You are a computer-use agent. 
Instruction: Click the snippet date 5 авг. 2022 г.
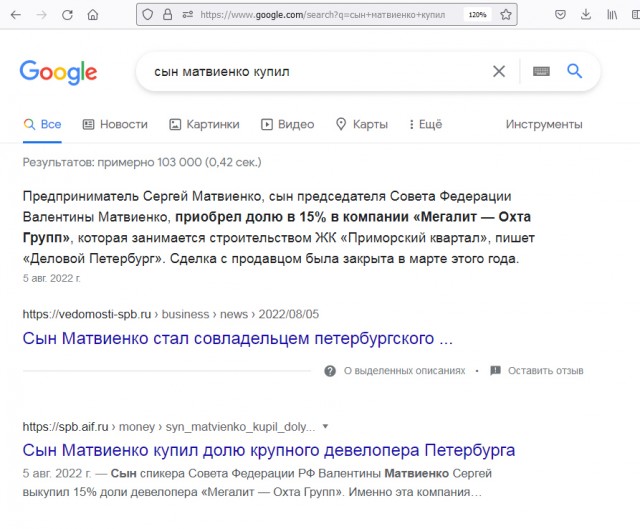[x=52, y=278]
